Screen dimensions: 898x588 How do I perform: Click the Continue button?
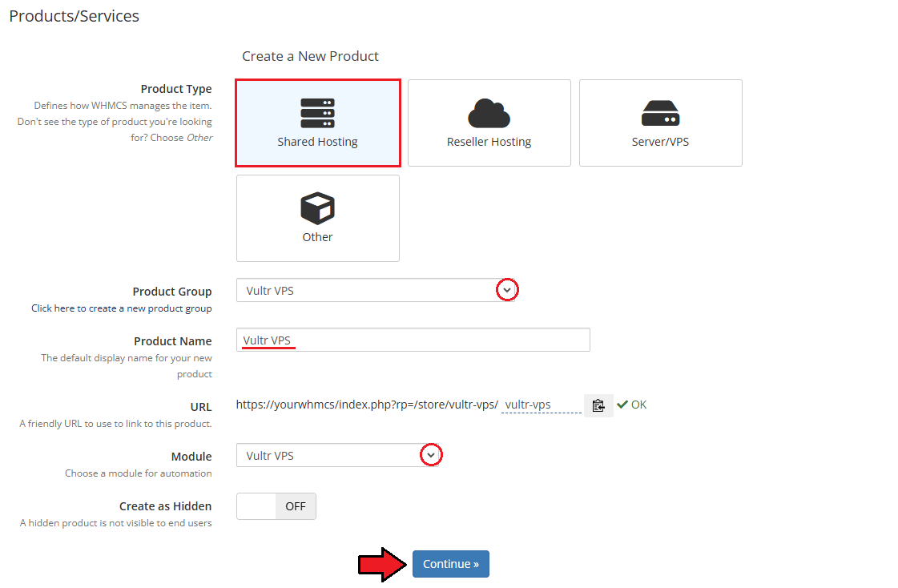pos(451,564)
